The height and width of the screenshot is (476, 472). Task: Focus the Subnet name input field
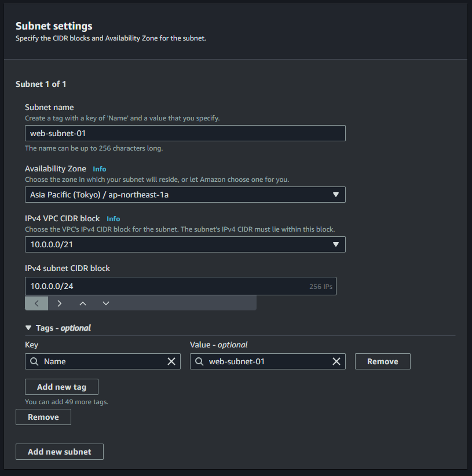click(x=185, y=133)
